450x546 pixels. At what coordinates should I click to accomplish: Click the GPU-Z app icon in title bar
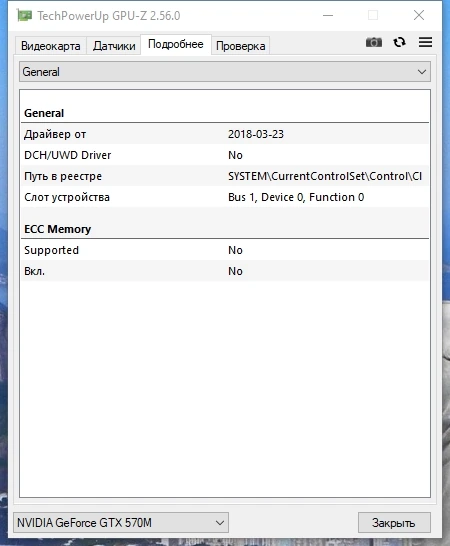(x=24, y=15)
